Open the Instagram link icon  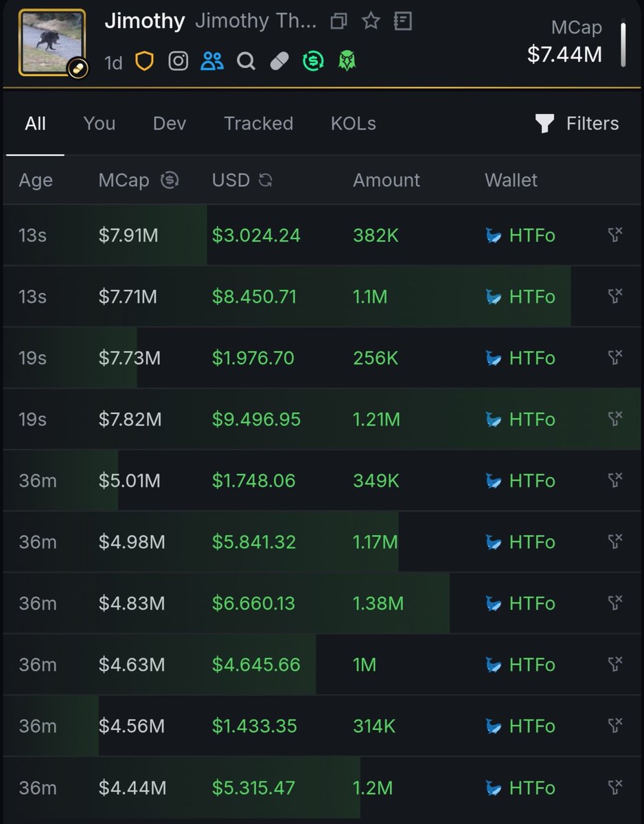(x=179, y=62)
